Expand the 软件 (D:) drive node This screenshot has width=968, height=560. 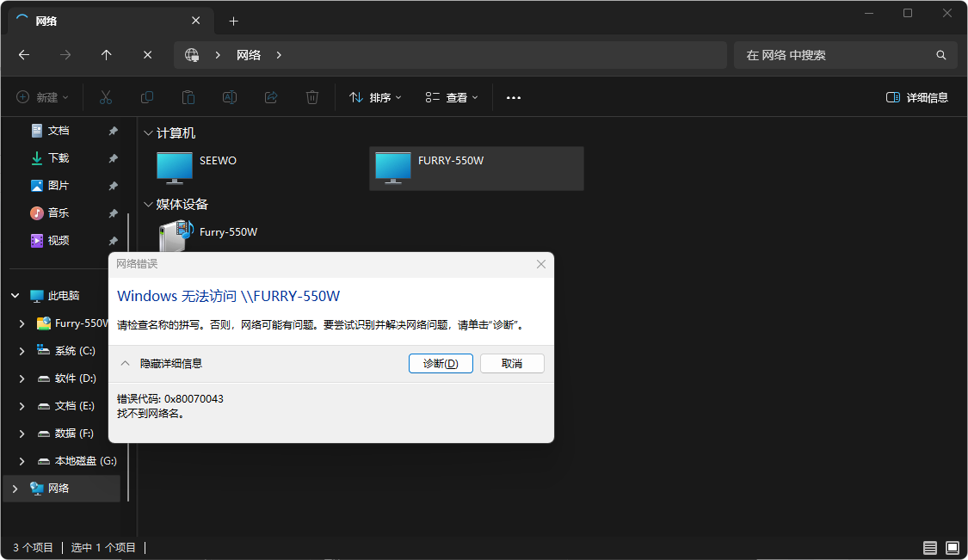tap(22, 378)
